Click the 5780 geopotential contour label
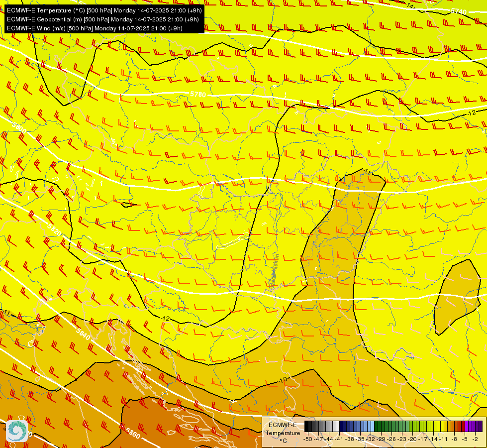The image size is (487, 448). coord(198,94)
